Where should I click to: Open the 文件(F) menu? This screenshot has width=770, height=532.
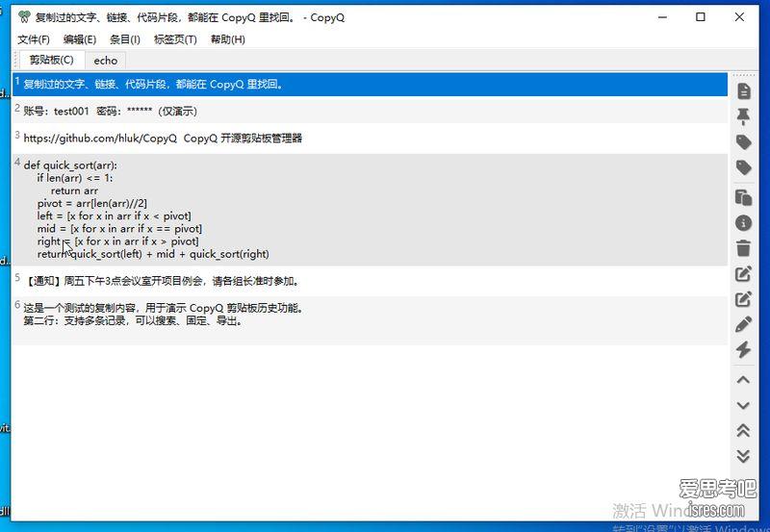[34, 39]
